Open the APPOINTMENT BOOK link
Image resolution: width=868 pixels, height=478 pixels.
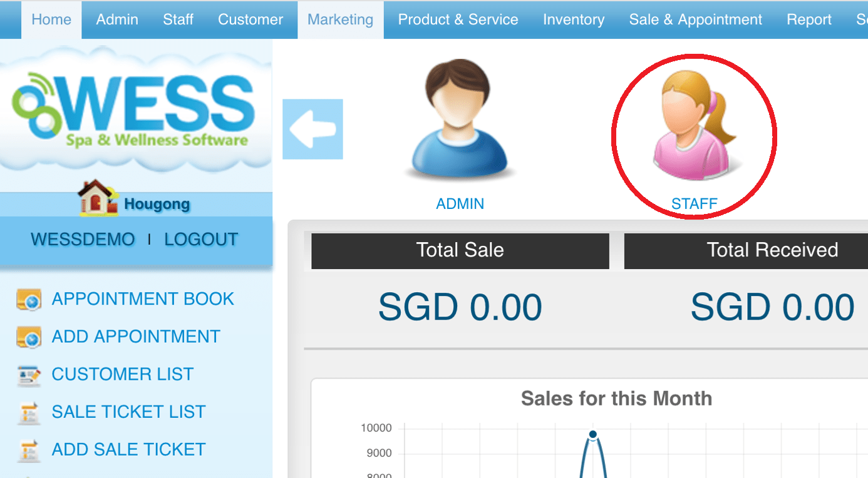(x=143, y=299)
